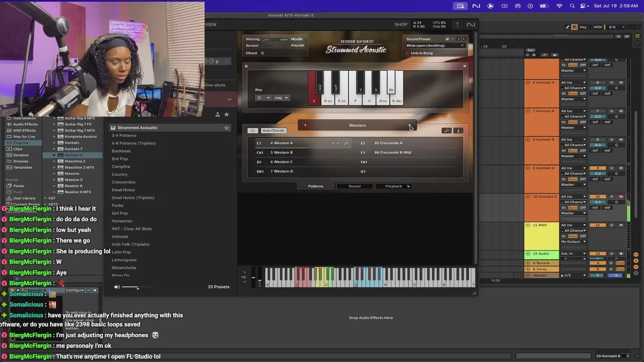This screenshot has height=362, width=644.
Task: Toggle Link to Song checkbox
Action: (x=408, y=53)
